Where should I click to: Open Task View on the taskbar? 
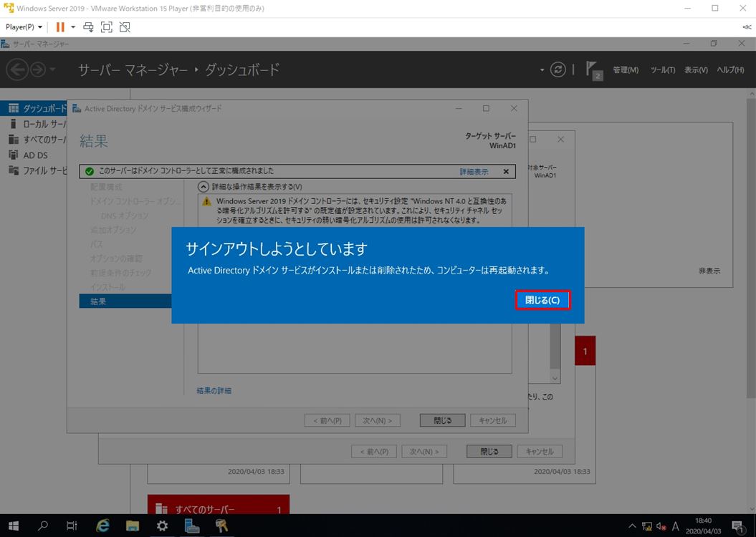pos(72,526)
